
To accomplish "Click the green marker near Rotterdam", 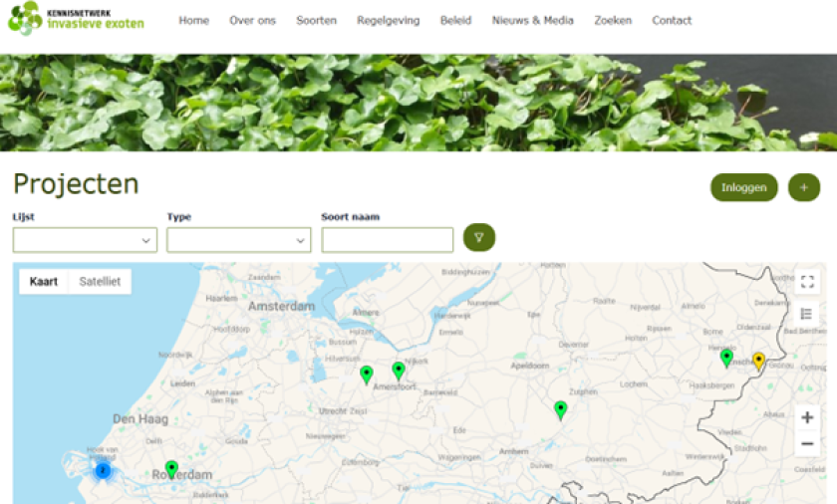I will click(x=171, y=468).
